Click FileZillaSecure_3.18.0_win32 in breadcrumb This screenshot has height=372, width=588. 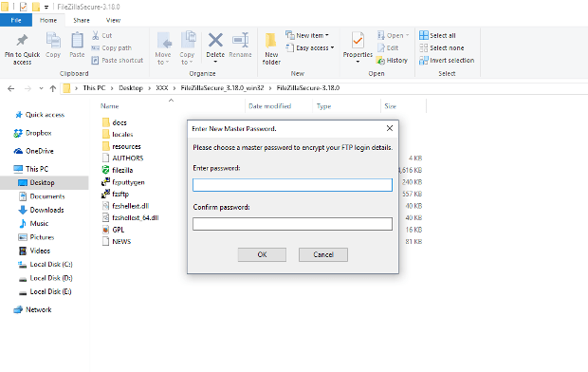click(x=222, y=88)
